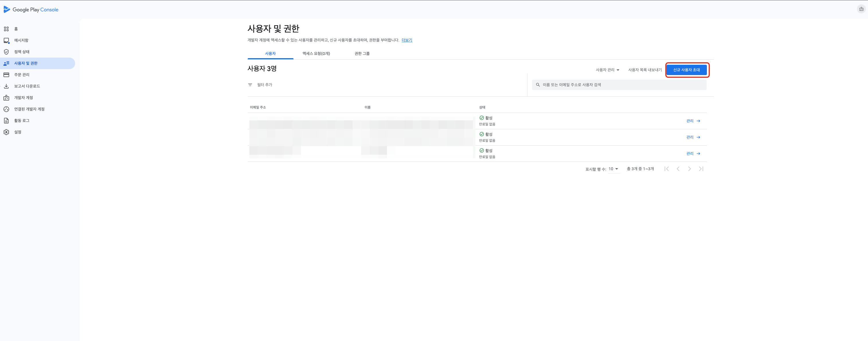868x341 pixels.
Task: Expand the 사용자 관리 dropdown
Action: point(607,70)
